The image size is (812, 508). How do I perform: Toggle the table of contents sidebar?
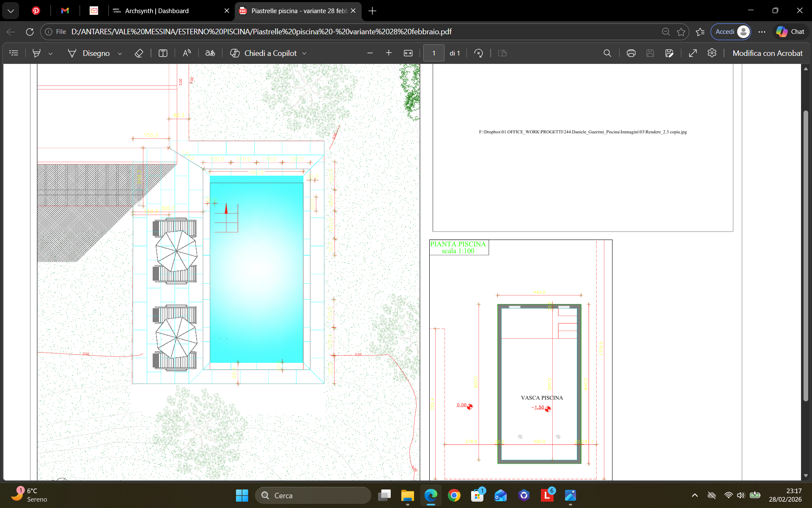14,53
